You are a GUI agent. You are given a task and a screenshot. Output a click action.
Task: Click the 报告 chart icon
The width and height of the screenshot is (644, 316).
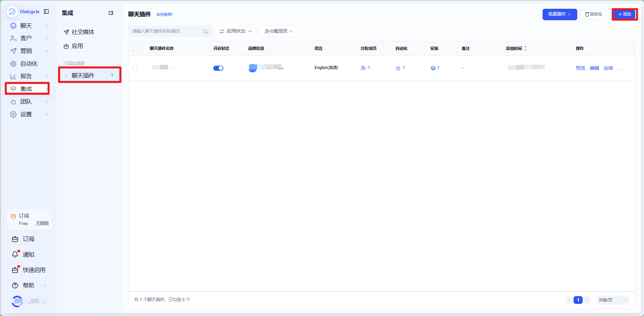point(13,76)
